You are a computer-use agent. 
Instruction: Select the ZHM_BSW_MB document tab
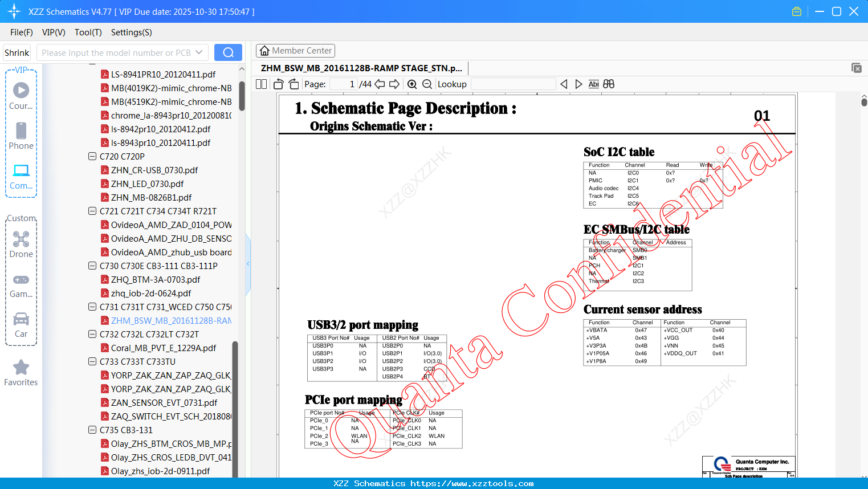point(361,68)
